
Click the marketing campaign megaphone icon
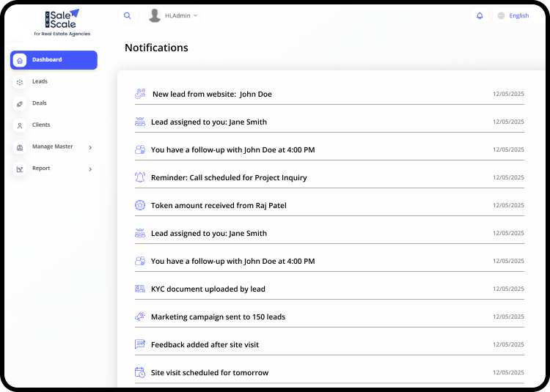pyautogui.click(x=140, y=317)
